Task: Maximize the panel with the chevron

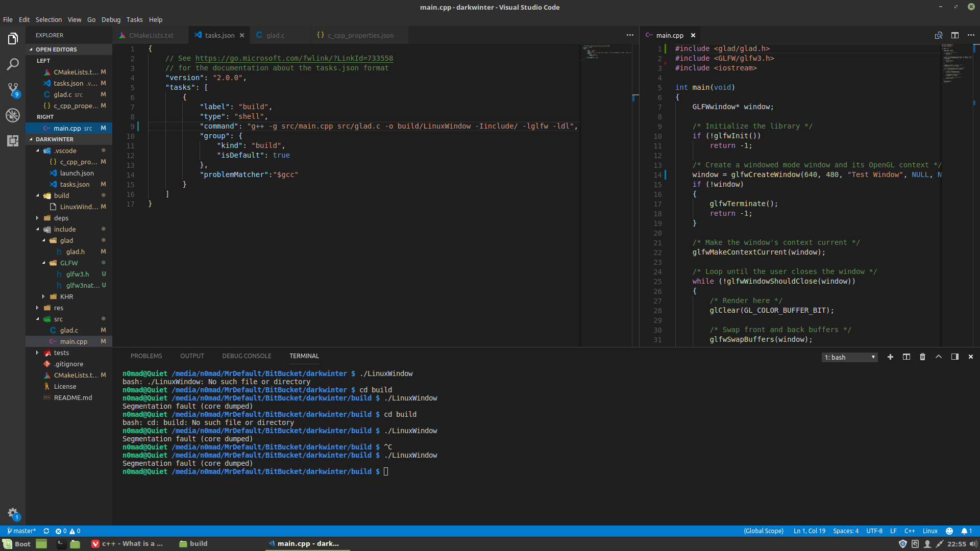Action: [x=939, y=357]
